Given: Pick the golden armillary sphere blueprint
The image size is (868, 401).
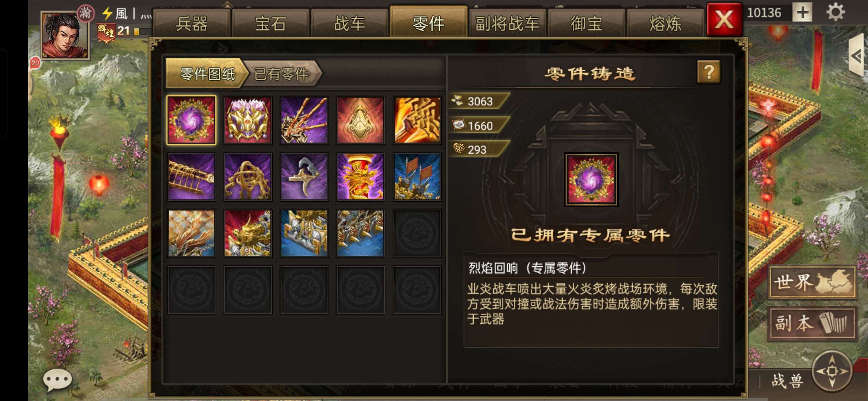Looking at the screenshot, I should coord(248,177).
